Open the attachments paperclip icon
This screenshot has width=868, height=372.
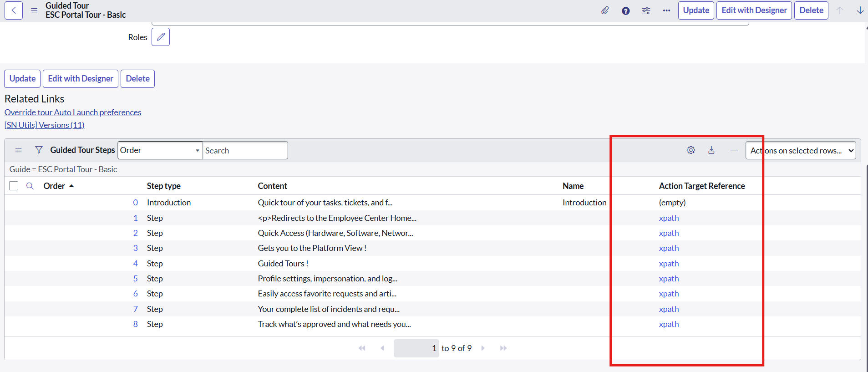tap(605, 10)
